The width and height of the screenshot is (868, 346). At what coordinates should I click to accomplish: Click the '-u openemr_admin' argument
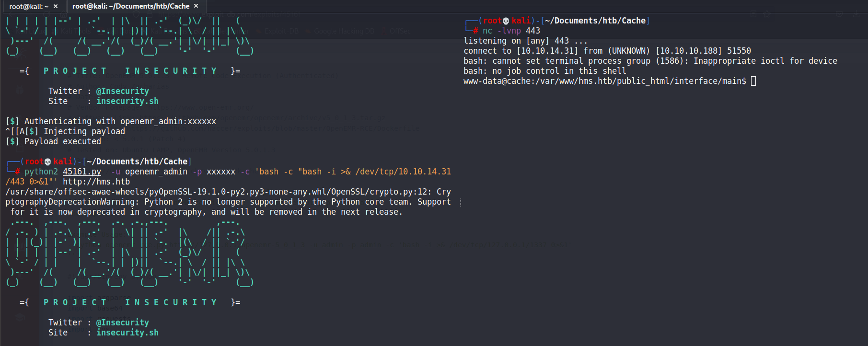[x=149, y=172]
